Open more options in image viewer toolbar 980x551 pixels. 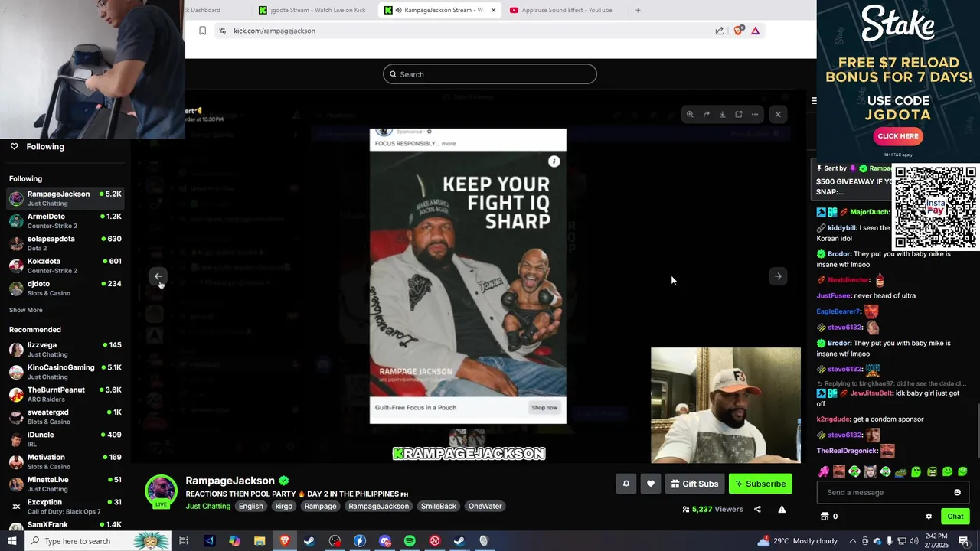point(755,115)
